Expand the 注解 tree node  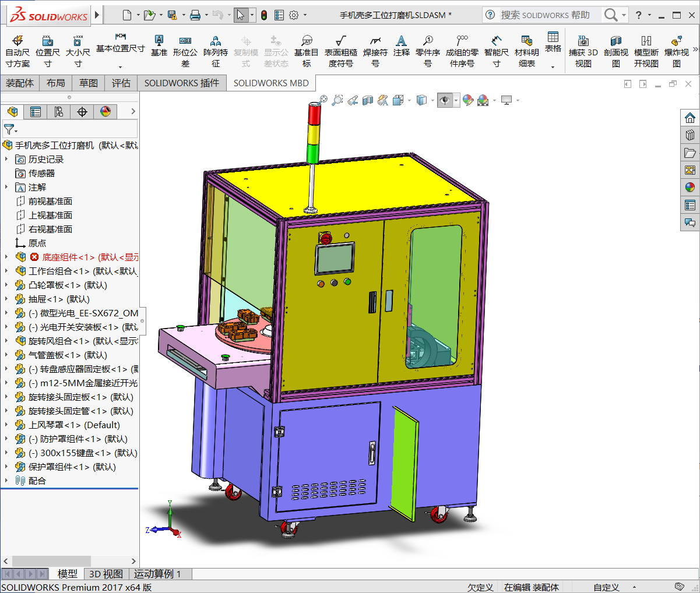click(x=6, y=187)
